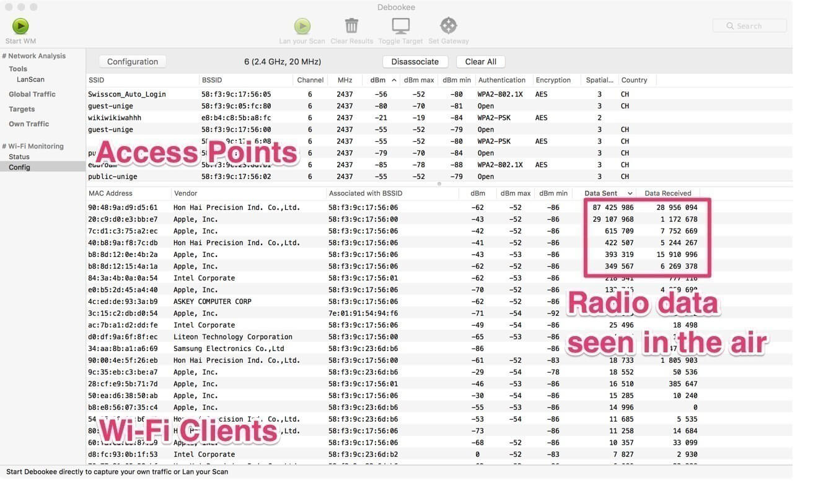The height and width of the screenshot is (504, 818).
Task: Click the Configuration button
Action: tap(133, 62)
